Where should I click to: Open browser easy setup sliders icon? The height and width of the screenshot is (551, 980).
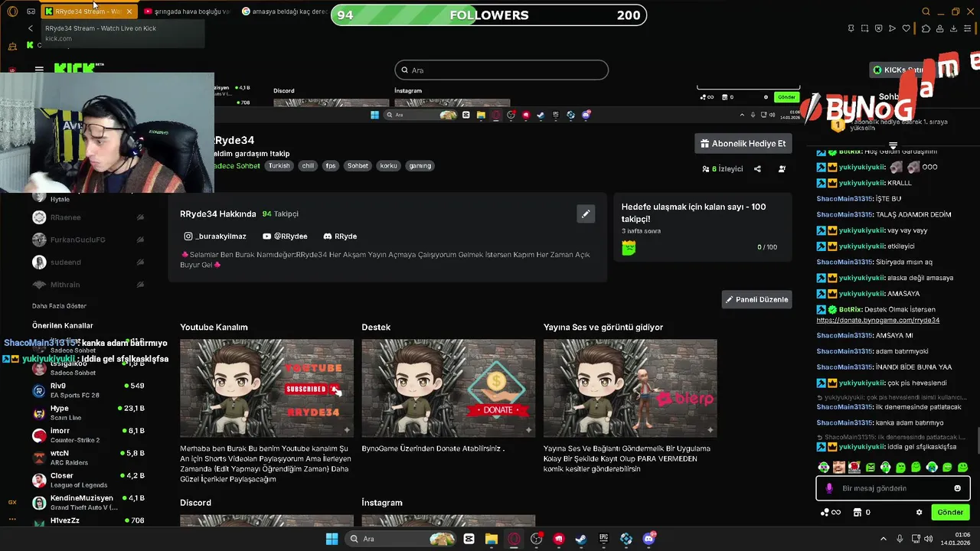click(967, 28)
